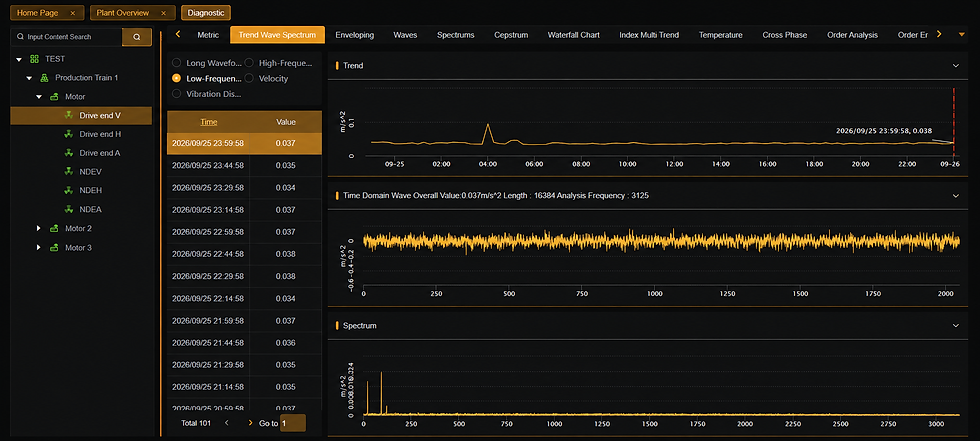The image size is (980, 441).
Task: Select Velocity radio option
Action: (x=249, y=79)
